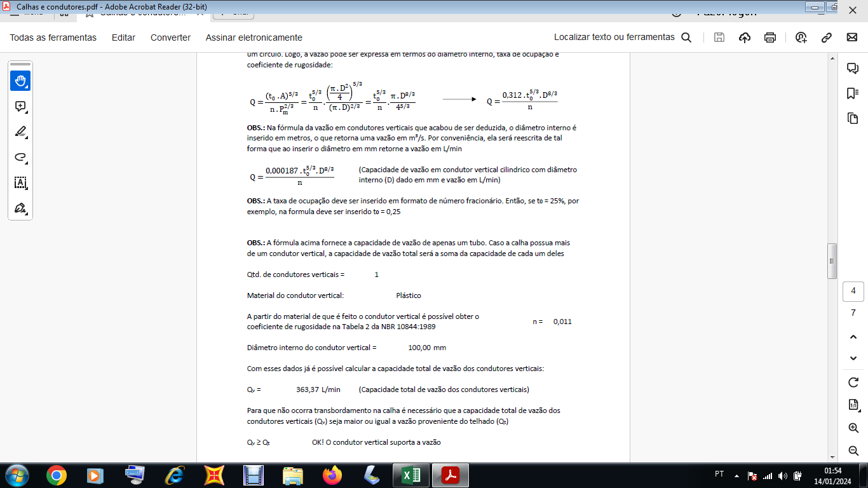Screen dimensions: 868x488
Task: Select the Hand tool in left toolbar
Action: click(x=20, y=81)
